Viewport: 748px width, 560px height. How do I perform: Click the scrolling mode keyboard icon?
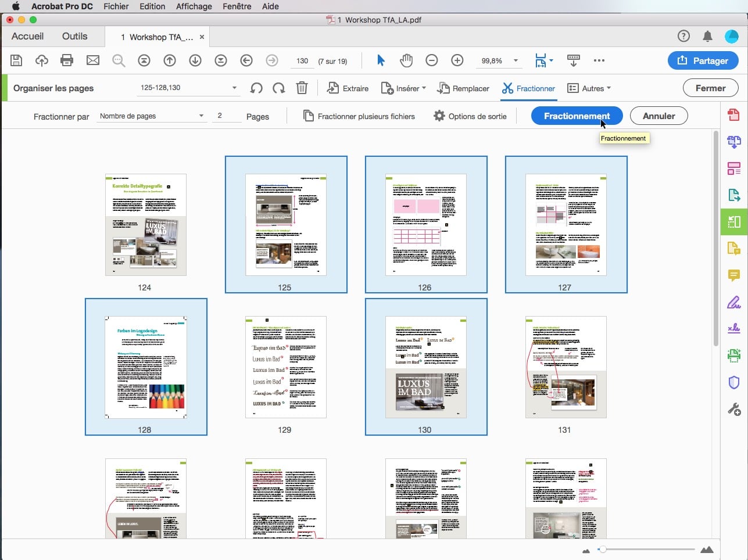coord(573,60)
